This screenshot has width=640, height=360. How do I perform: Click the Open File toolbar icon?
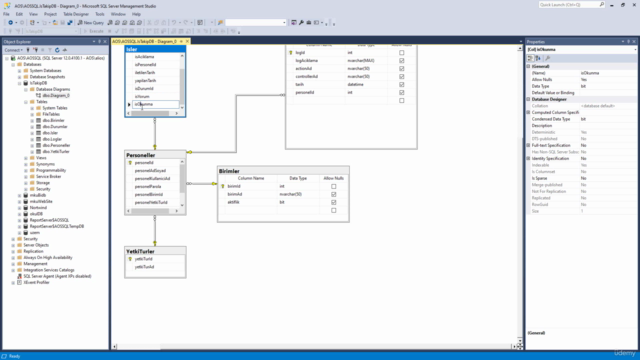tap(55, 23)
